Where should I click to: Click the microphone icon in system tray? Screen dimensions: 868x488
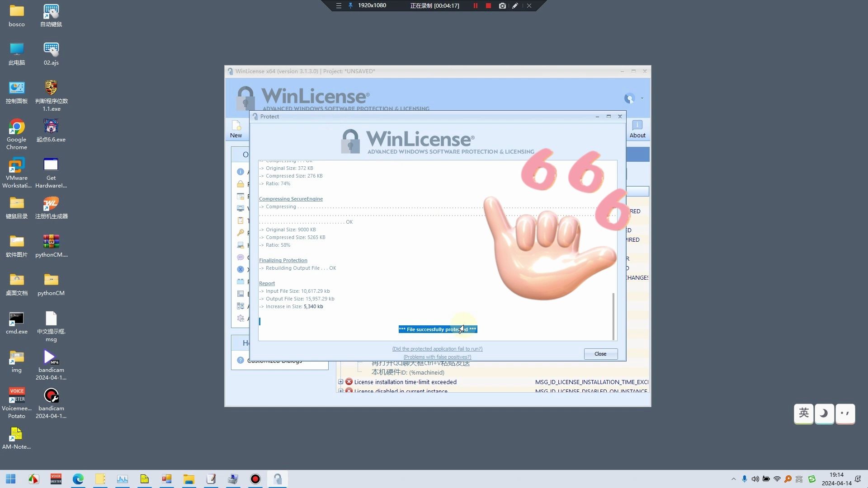click(x=744, y=479)
